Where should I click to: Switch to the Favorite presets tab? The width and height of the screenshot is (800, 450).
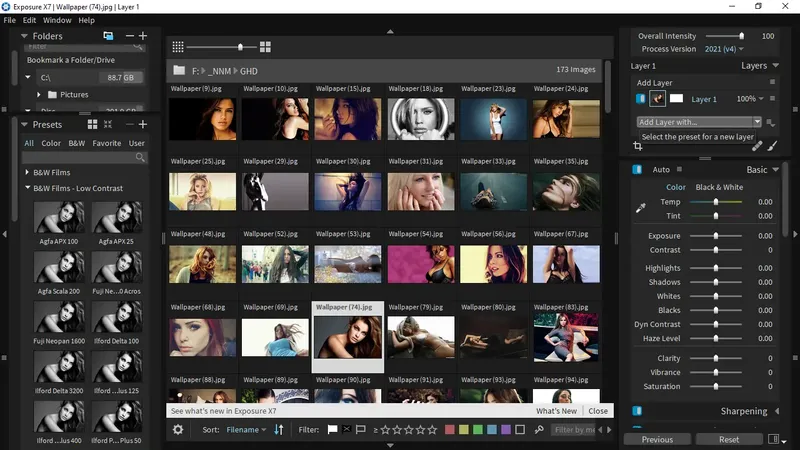(107, 143)
